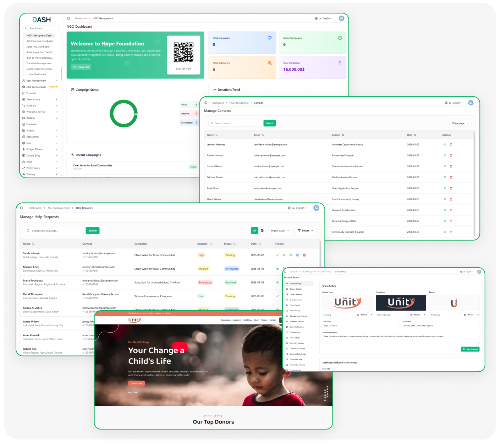Sort contacts by Name column arrows

click(216, 135)
